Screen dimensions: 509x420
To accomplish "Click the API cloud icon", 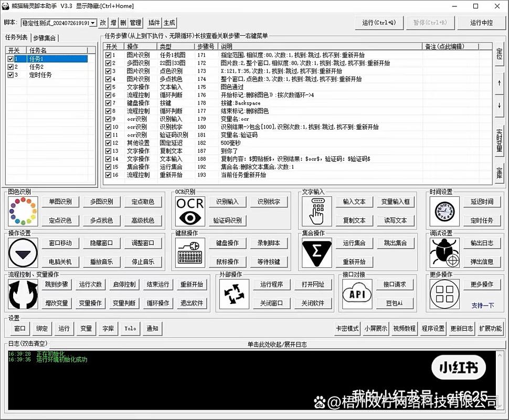I will click(357, 294).
